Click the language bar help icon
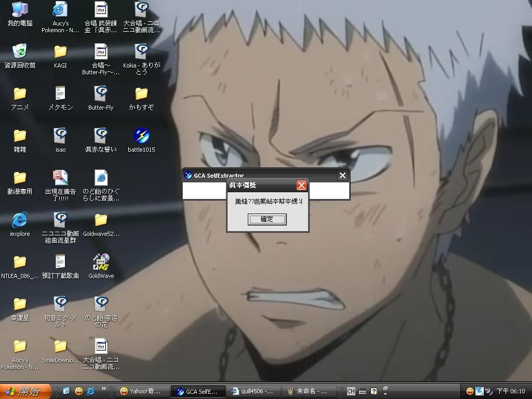The image size is (532, 399). (x=374, y=391)
